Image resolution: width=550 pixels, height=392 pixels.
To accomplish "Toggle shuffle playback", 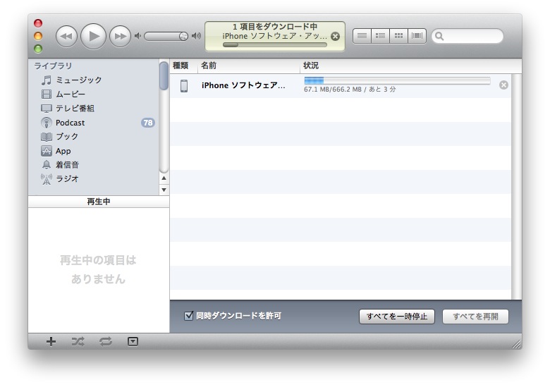I will click(78, 342).
